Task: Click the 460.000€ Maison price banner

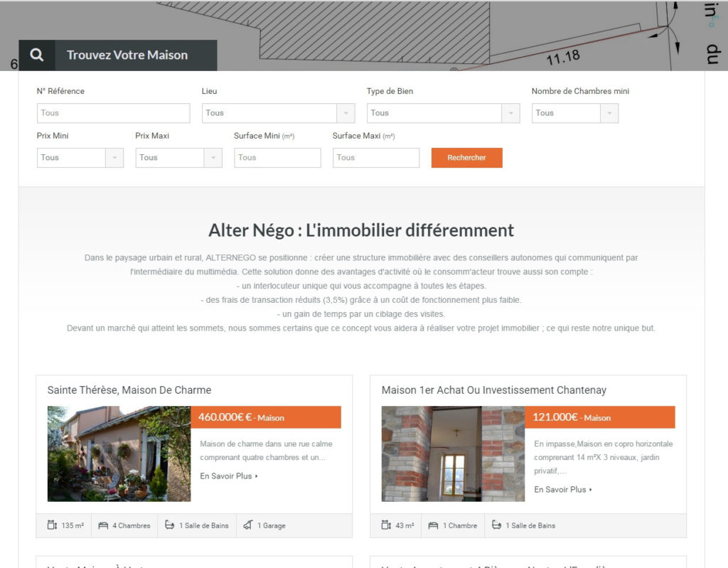Action: 266,417
